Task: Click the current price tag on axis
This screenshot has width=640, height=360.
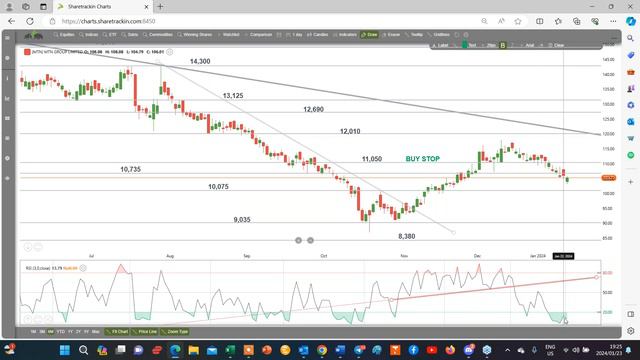Action: [x=609, y=178]
